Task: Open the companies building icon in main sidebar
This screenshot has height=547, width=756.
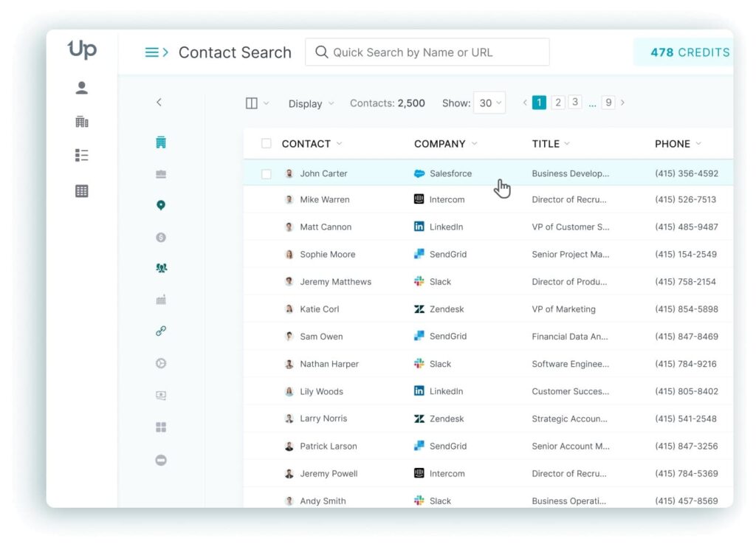Action: click(x=82, y=122)
